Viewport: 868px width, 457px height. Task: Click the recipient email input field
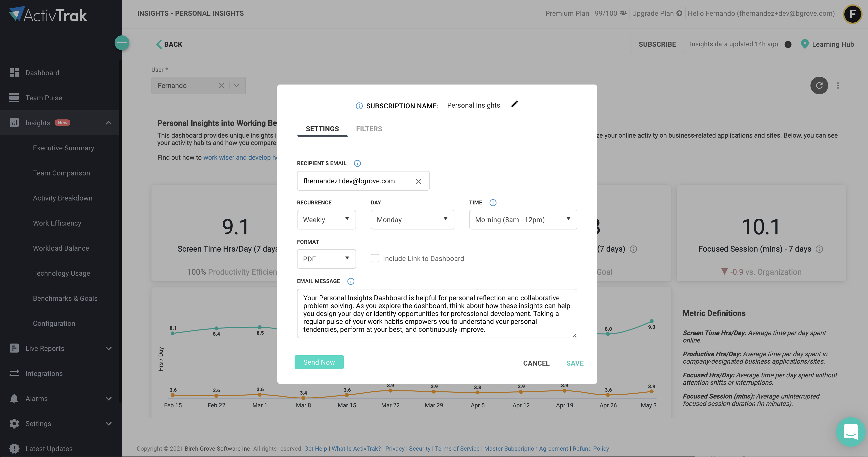coord(363,181)
